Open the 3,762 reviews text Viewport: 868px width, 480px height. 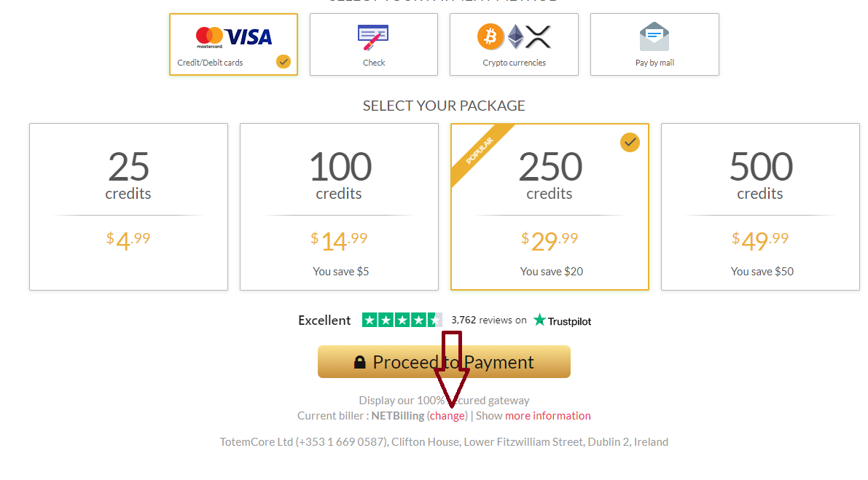point(488,320)
